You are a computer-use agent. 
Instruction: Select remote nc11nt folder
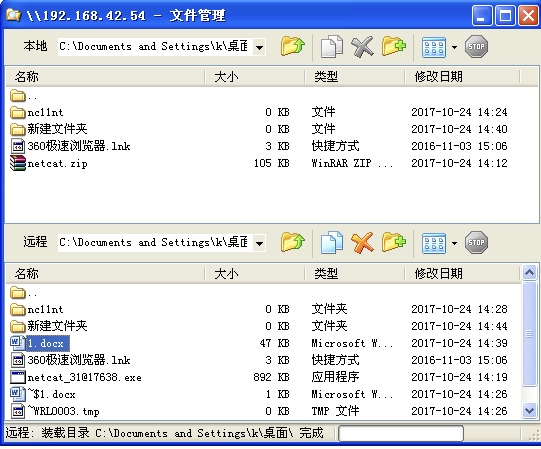tap(37, 310)
